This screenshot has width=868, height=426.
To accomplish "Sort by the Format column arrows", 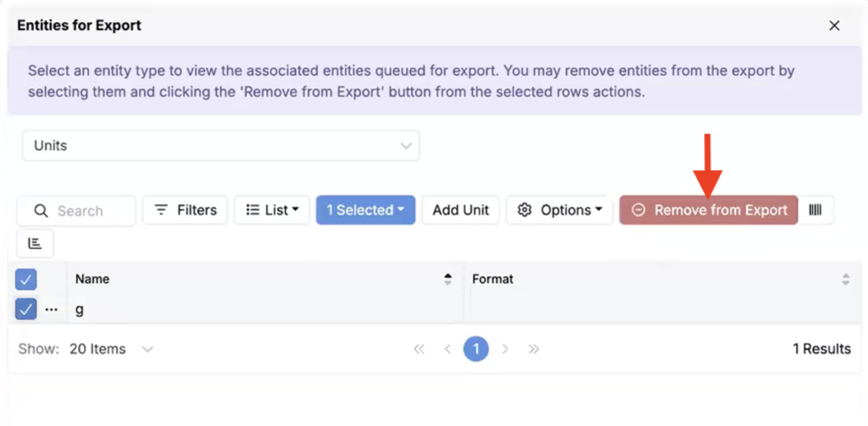I will (845, 279).
